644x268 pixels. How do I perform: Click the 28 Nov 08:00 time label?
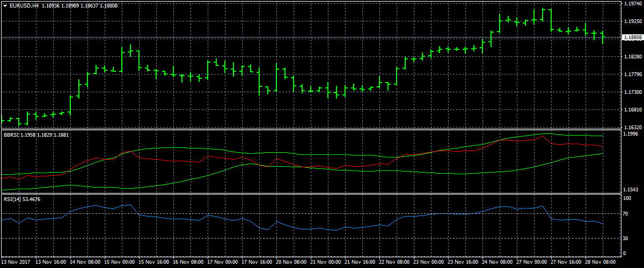pos(602,263)
